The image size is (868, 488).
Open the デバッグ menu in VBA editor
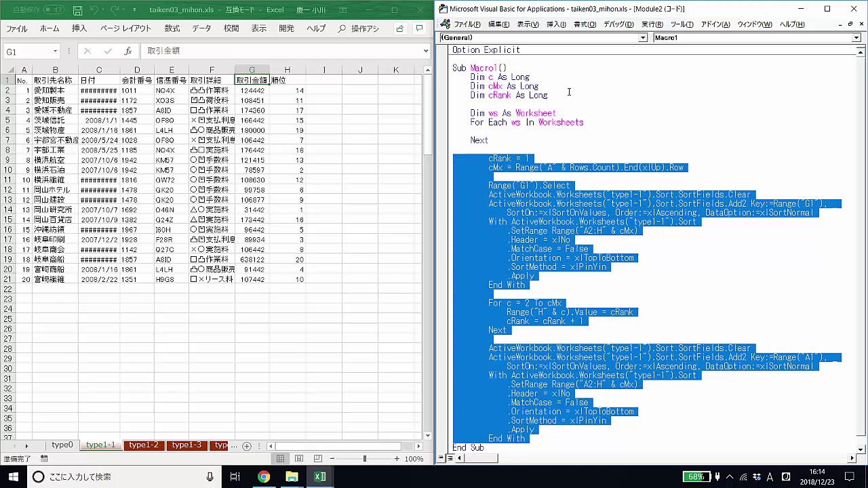[618, 24]
